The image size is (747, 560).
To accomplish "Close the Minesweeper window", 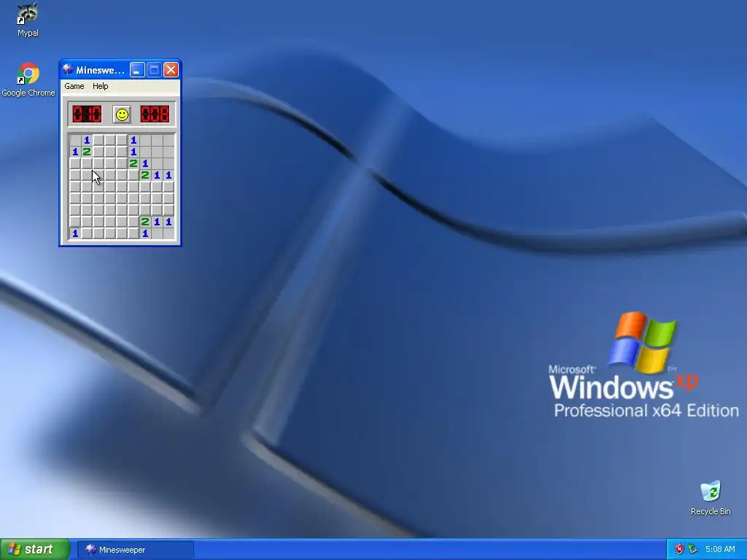I will (x=171, y=70).
